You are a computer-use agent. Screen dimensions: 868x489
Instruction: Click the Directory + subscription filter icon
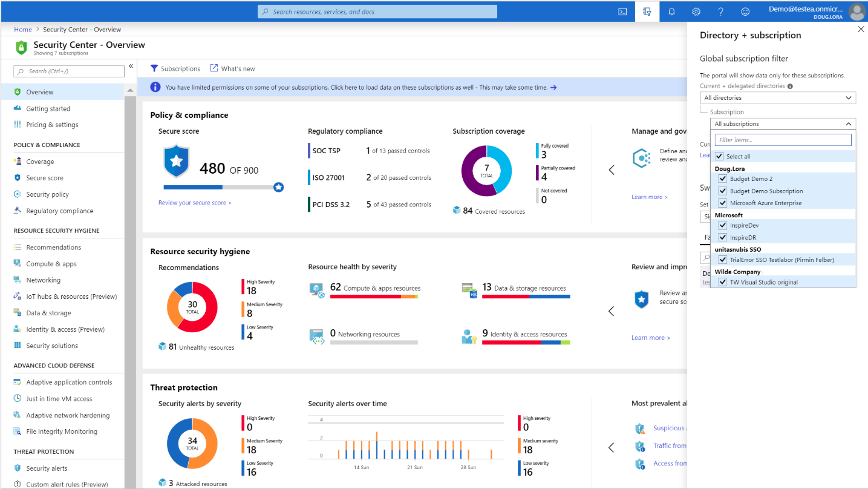(x=647, y=11)
